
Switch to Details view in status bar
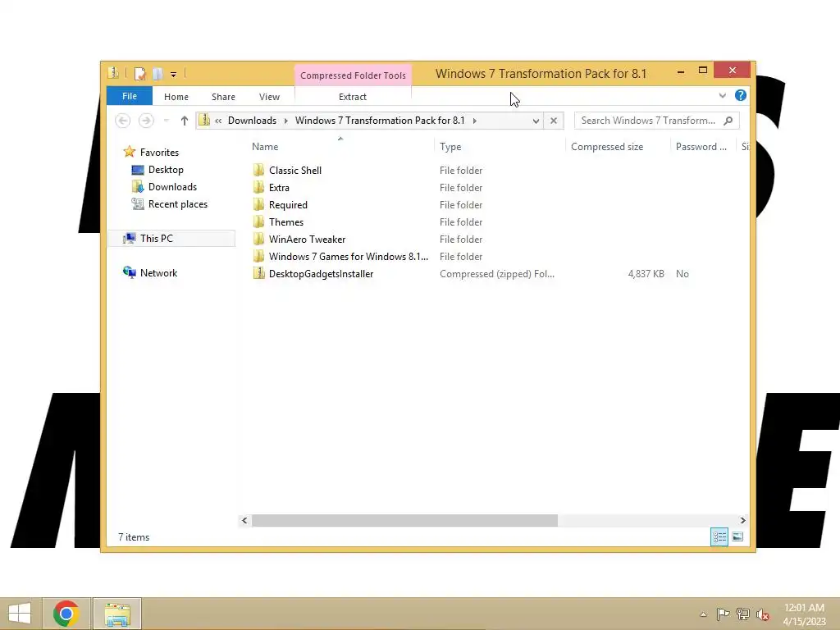point(719,536)
